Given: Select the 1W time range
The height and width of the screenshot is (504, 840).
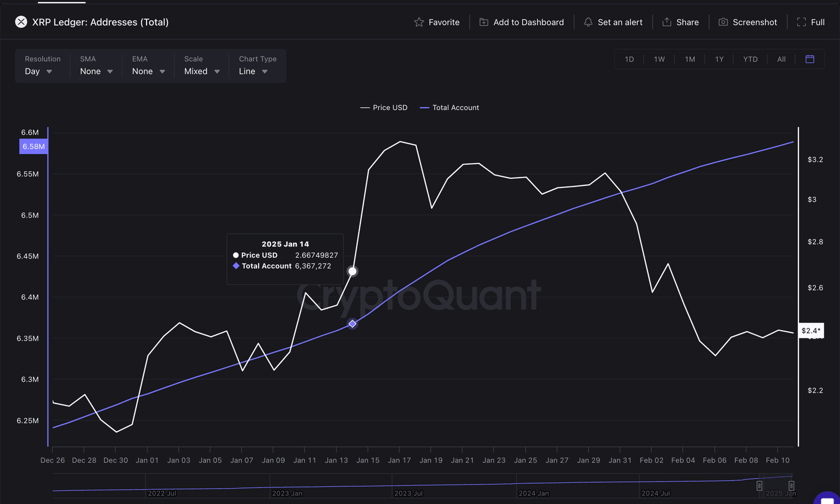Looking at the screenshot, I should point(660,59).
